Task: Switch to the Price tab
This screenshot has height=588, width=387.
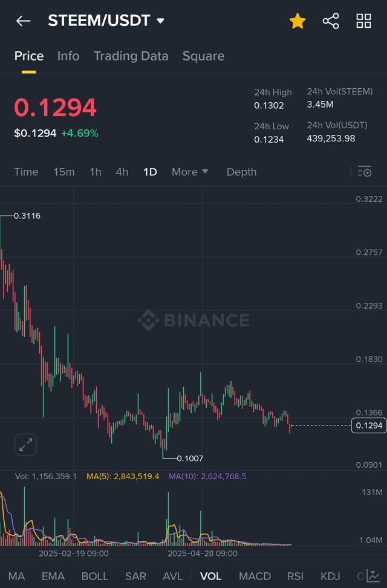Action: click(x=29, y=56)
